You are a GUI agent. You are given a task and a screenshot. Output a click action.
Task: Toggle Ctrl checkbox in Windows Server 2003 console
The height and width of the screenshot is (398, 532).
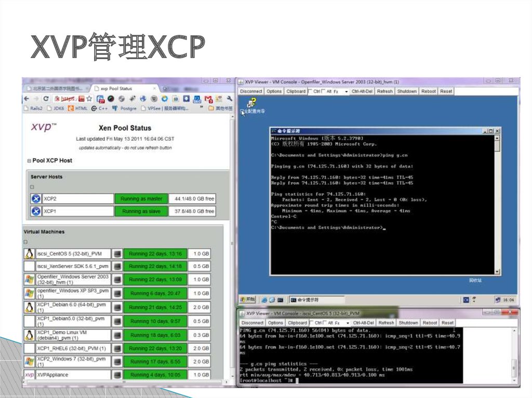[x=310, y=91]
